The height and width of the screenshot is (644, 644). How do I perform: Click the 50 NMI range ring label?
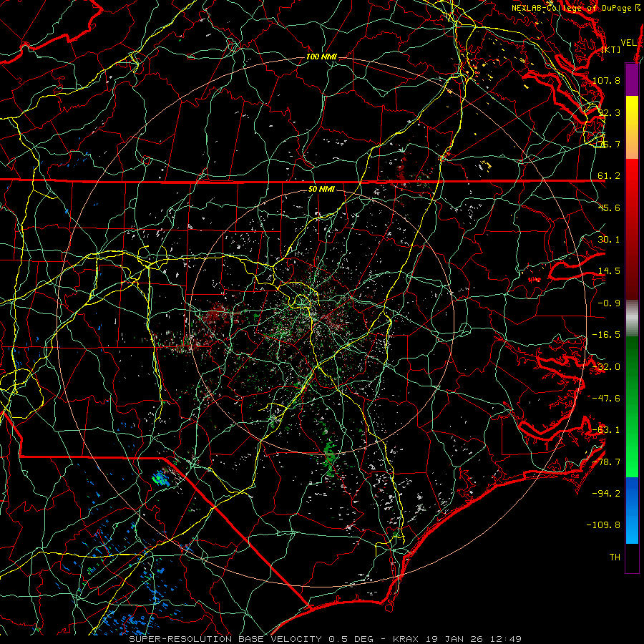click(x=321, y=190)
